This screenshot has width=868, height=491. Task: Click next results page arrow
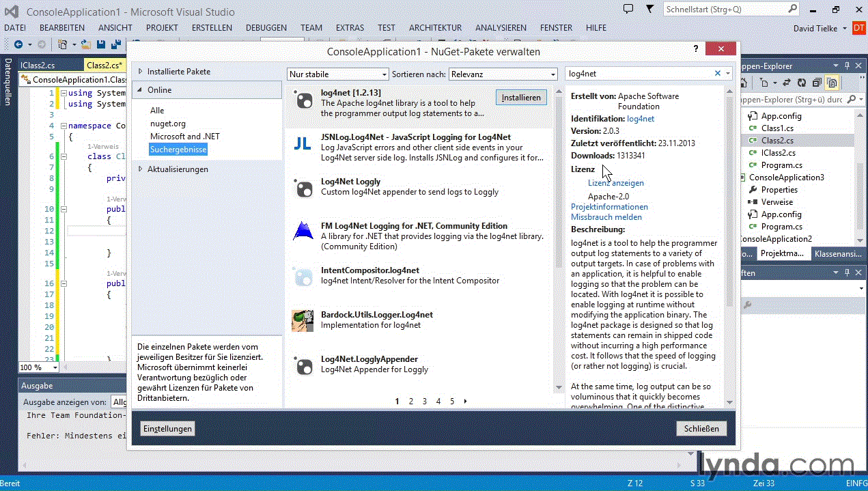466,402
